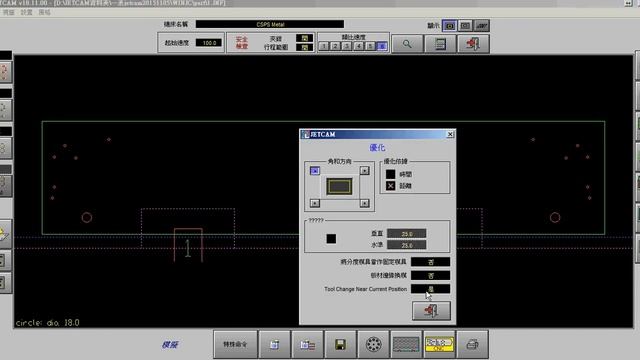Click the machine name field CSPS Metal
Viewport: 640px width, 360px height.
pyautogui.click(x=270, y=24)
